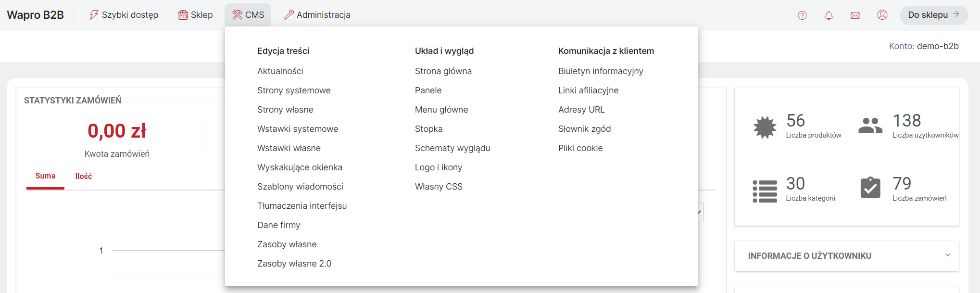Screen dimensions: 980x293
Task: Open the user account profile icon
Action: coord(882,15)
